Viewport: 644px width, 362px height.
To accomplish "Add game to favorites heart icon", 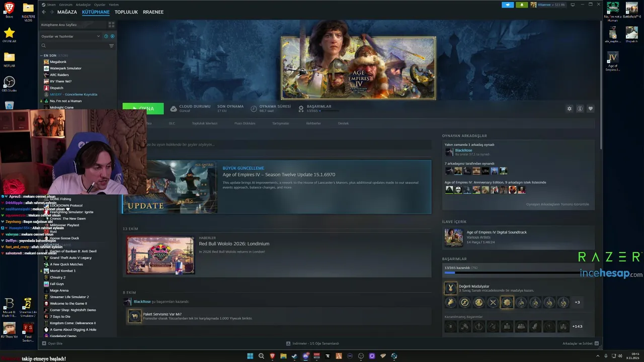I will coord(591,109).
